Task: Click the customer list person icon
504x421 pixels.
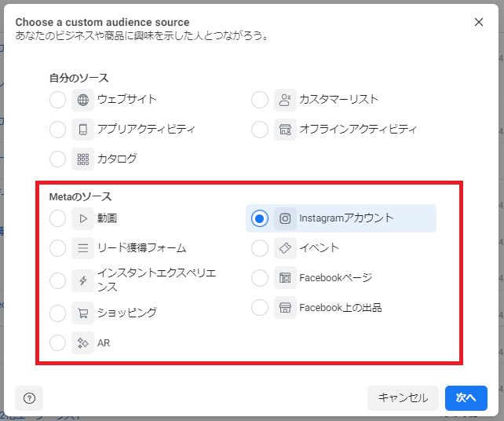Action: click(x=285, y=100)
